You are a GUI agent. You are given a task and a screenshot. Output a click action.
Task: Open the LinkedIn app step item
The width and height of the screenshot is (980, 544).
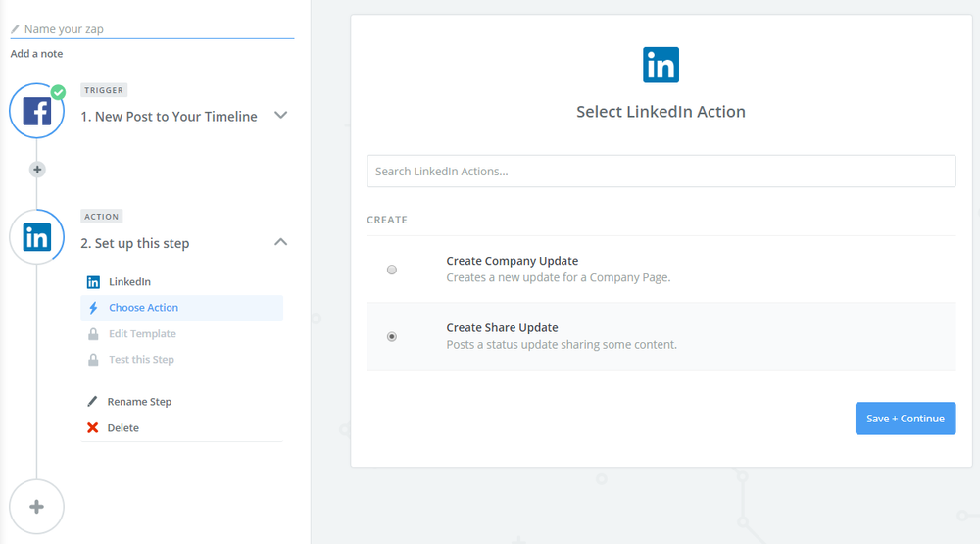point(129,282)
